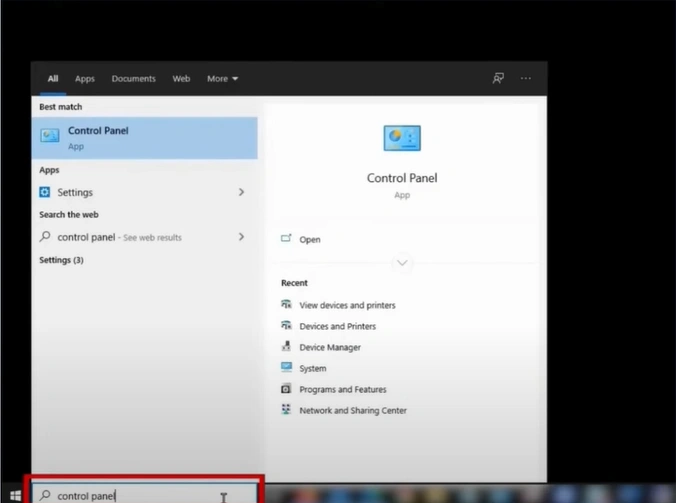Click the Settings gear icon in Apps
The height and width of the screenshot is (503, 676).
(x=45, y=192)
